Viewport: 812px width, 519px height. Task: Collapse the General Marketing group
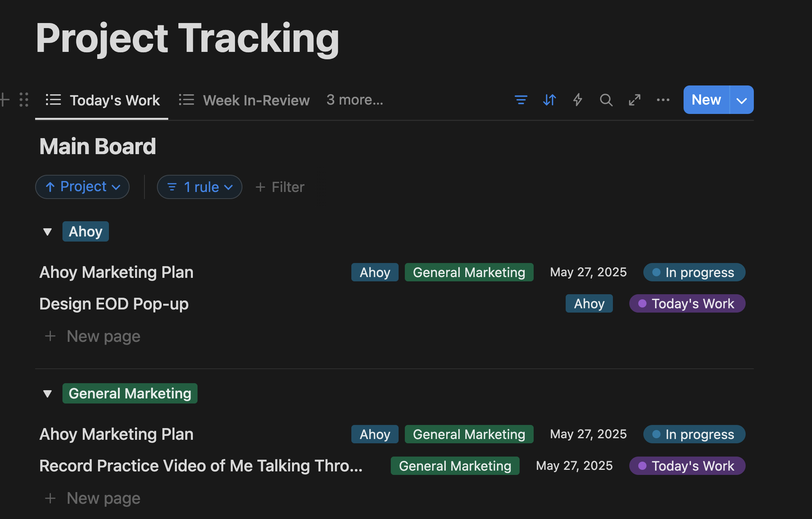48,394
